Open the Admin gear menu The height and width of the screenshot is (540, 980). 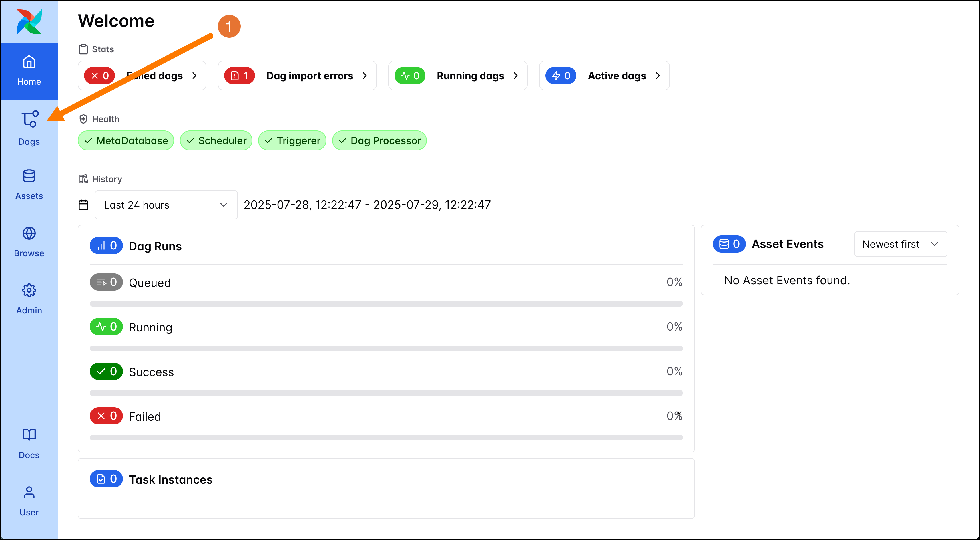(29, 299)
